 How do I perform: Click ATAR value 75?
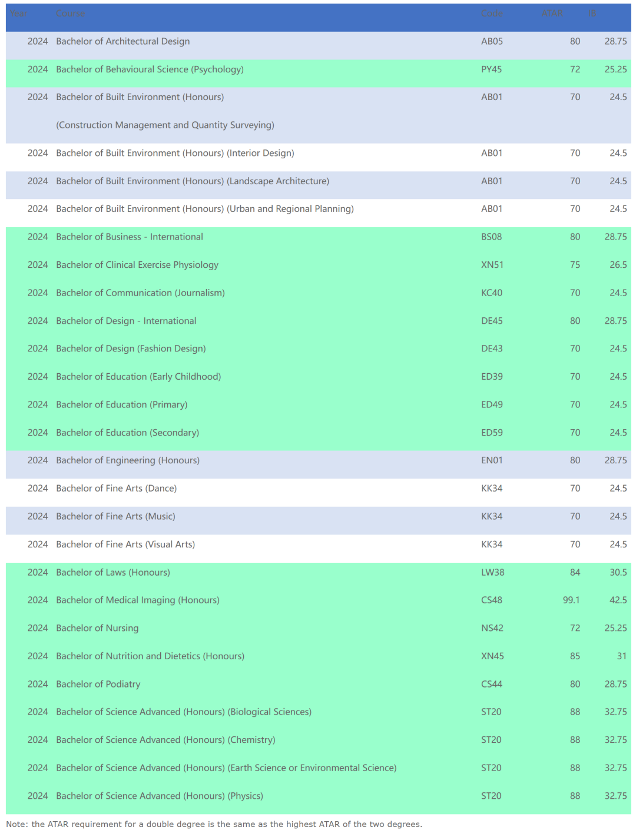point(575,265)
